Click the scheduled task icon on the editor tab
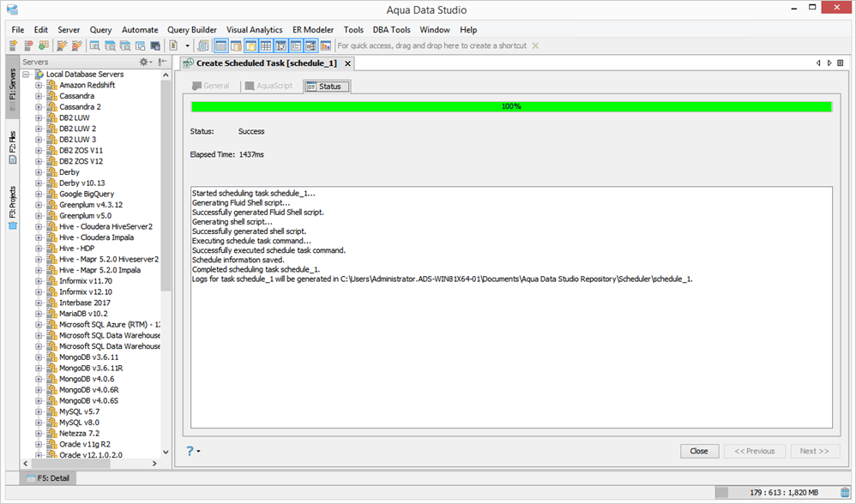 (189, 63)
